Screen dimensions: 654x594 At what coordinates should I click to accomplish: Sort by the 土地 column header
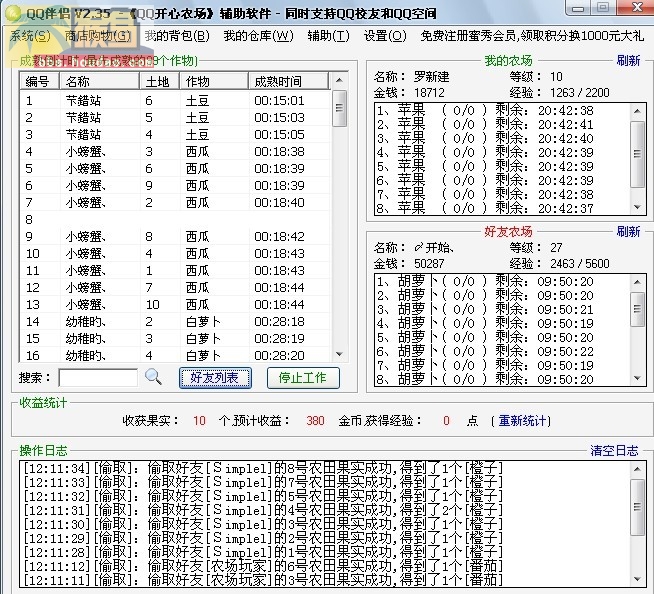pyautogui.click(x=160, y=81)
